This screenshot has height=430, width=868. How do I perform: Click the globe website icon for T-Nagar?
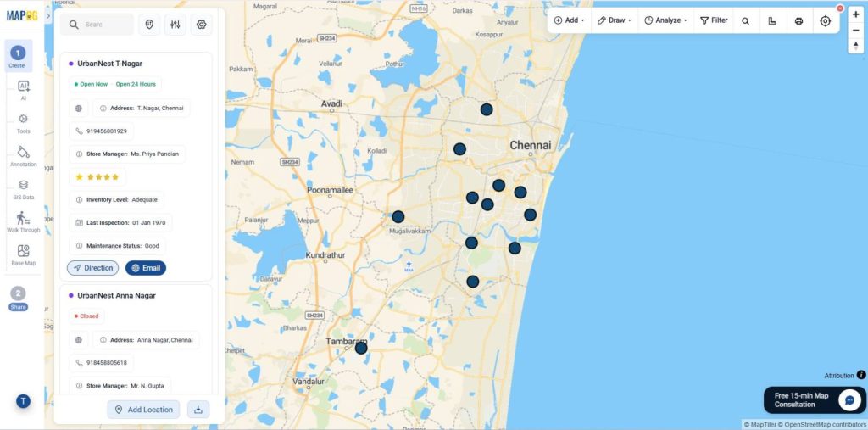(79, 109)
